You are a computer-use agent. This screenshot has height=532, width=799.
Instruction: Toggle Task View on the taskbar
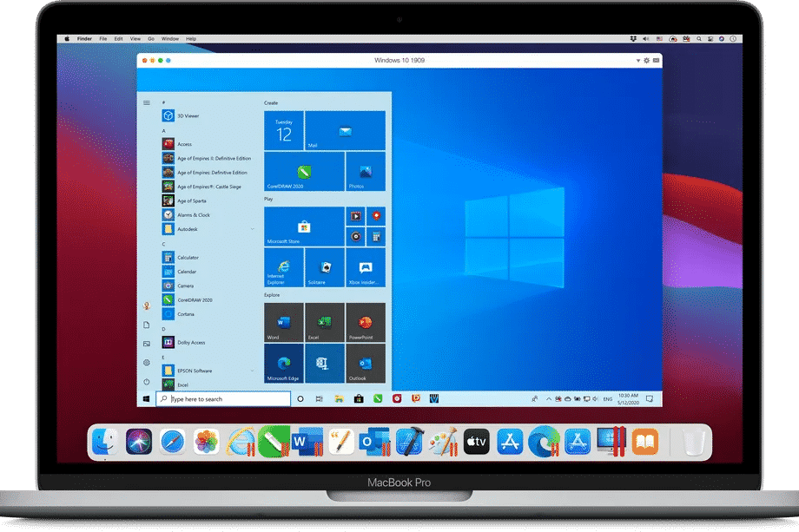tap(318, 398)
